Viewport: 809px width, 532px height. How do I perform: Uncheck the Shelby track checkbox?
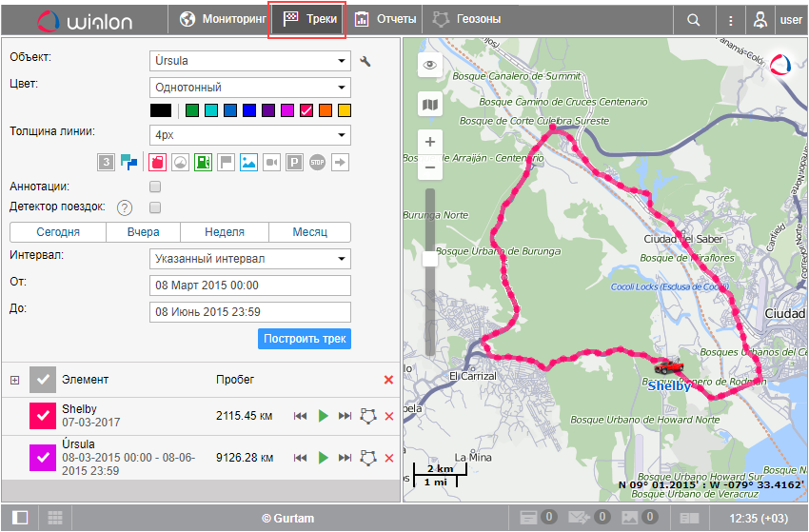[43, 416]
